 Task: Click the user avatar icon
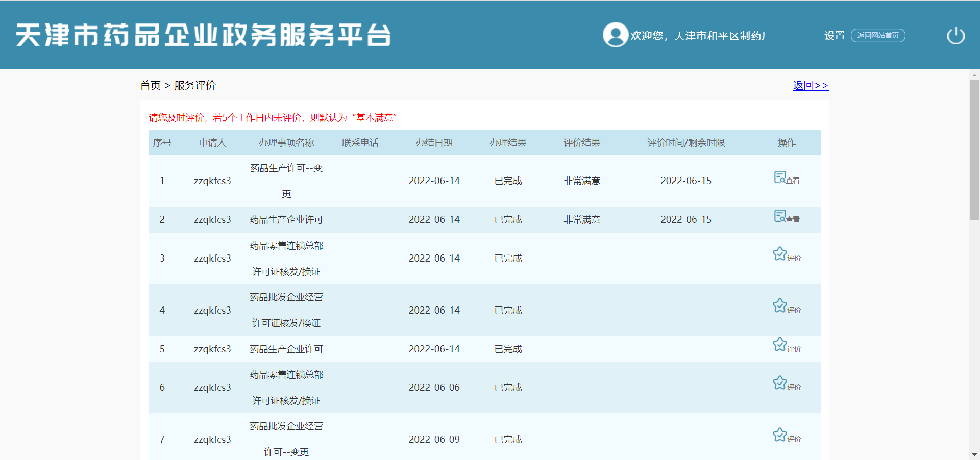pyautogui.click(x=615, y=35)
